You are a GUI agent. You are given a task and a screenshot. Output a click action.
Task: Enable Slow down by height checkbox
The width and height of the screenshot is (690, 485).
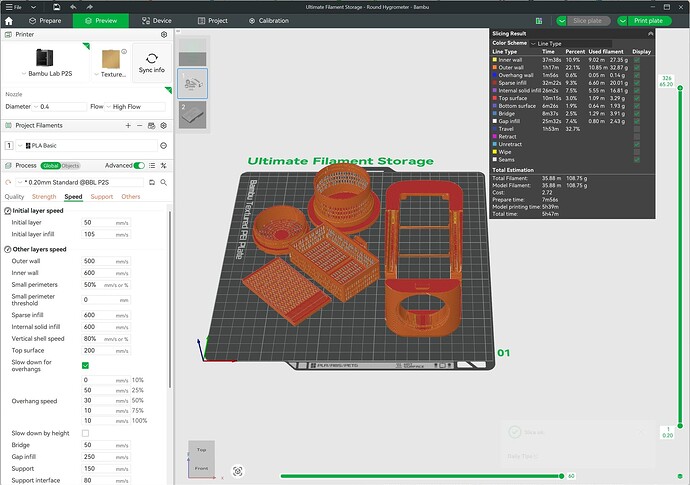(85, 434)
